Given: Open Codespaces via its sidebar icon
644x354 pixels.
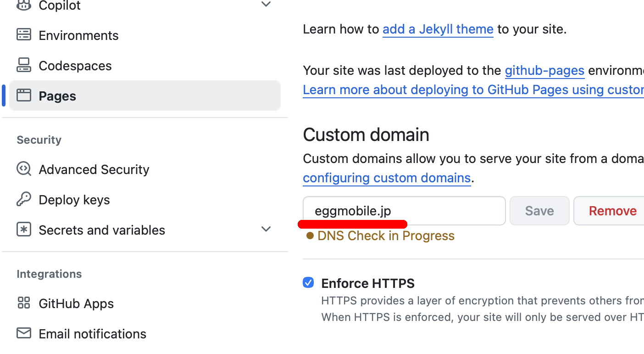Looking at the screenshot, I should coord(23,65).
